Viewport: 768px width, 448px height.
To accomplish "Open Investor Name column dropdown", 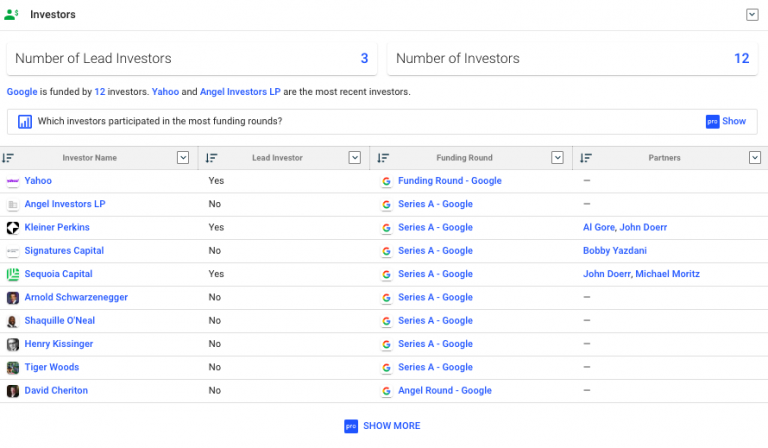I will click(183, 158).
